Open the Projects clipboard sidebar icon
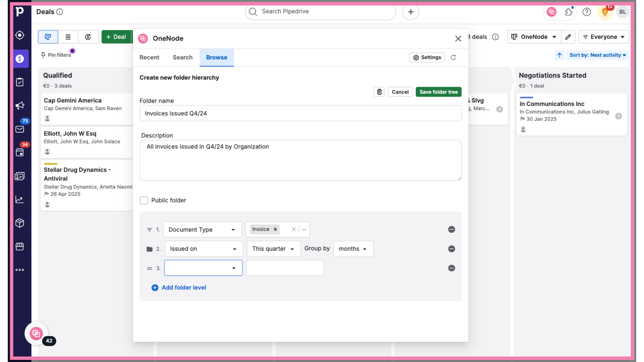Screen dimensions: 644x362 (20, 82)
